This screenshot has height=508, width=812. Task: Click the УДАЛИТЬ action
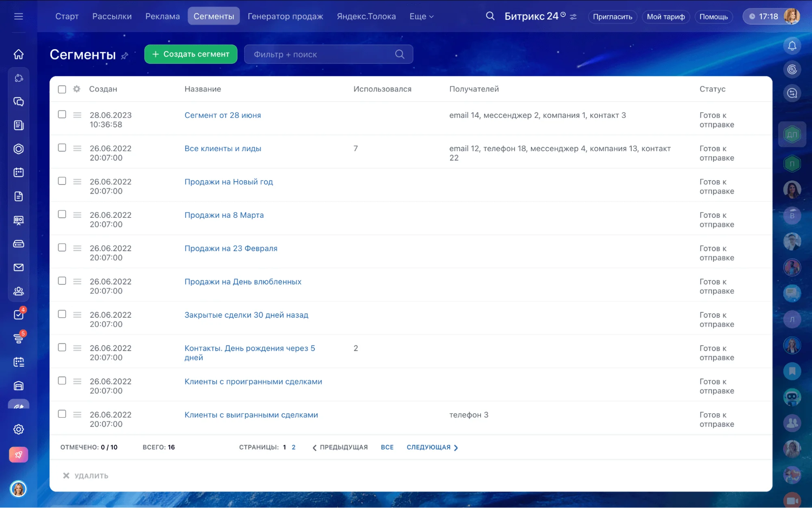tap(86, 475)
